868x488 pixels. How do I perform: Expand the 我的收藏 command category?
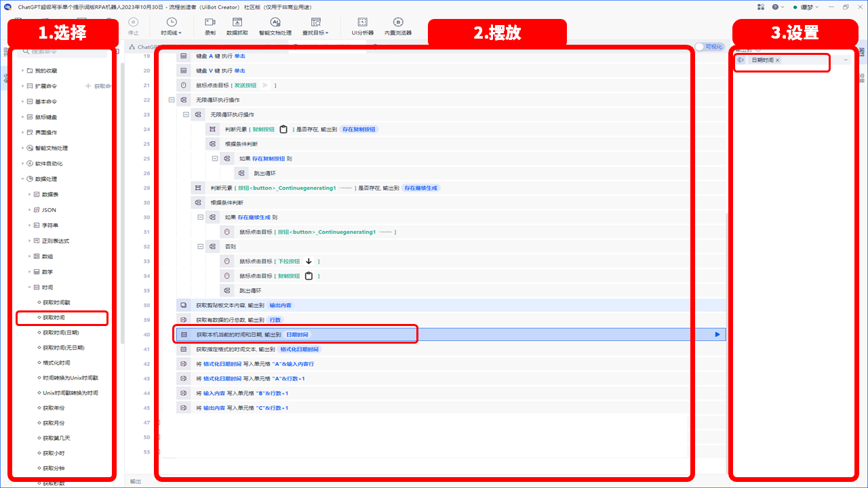click(x=22, y=70)
